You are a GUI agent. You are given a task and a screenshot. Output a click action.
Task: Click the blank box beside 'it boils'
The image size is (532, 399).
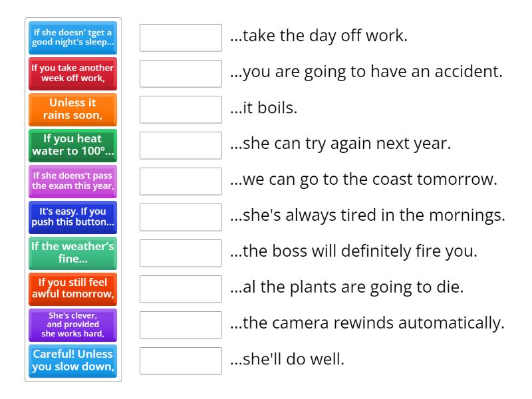click(181, 110)
